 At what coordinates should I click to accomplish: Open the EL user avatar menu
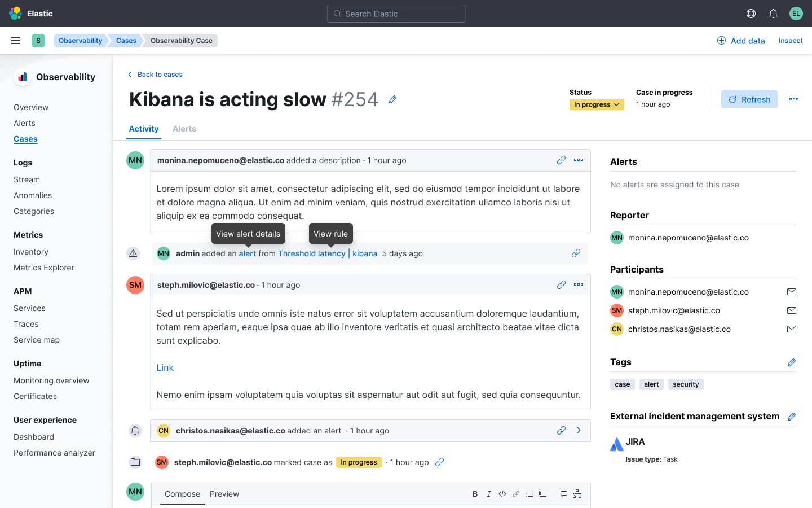coord(796,14)
